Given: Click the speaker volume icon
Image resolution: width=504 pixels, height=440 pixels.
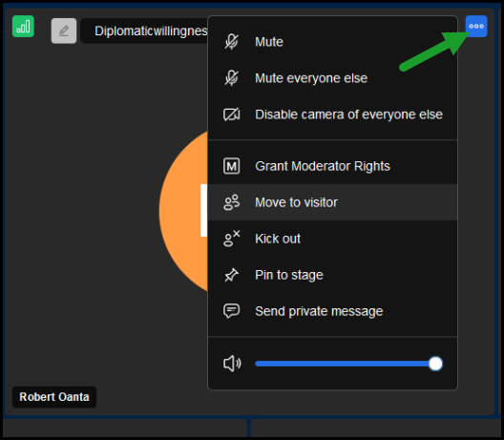Looking at the screenshot, I should click(232, 364).
